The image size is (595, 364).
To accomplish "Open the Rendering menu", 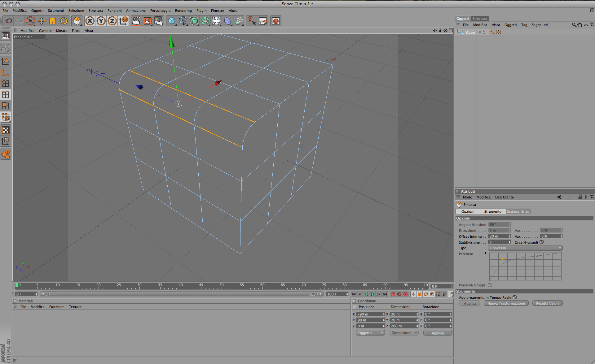I will click(x=183, y=11).
